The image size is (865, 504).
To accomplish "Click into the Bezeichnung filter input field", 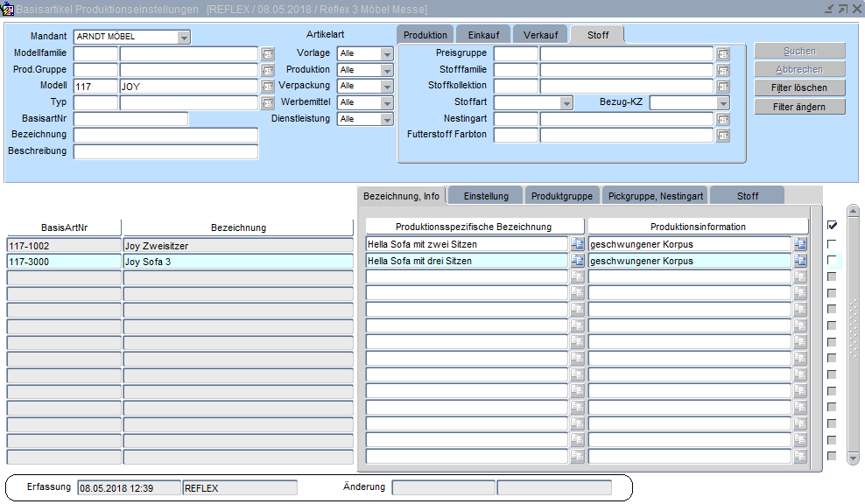I will 165,136.
